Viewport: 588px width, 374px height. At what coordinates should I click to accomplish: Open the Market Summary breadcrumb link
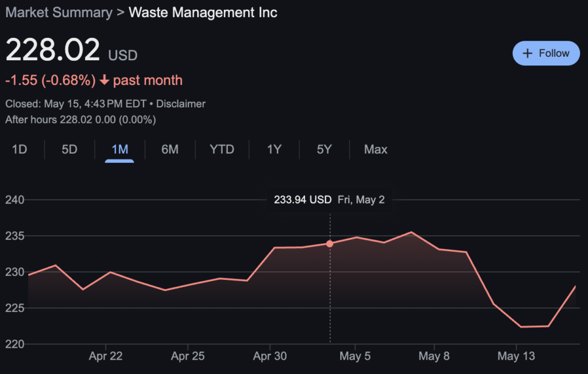(x=59, y=13)
